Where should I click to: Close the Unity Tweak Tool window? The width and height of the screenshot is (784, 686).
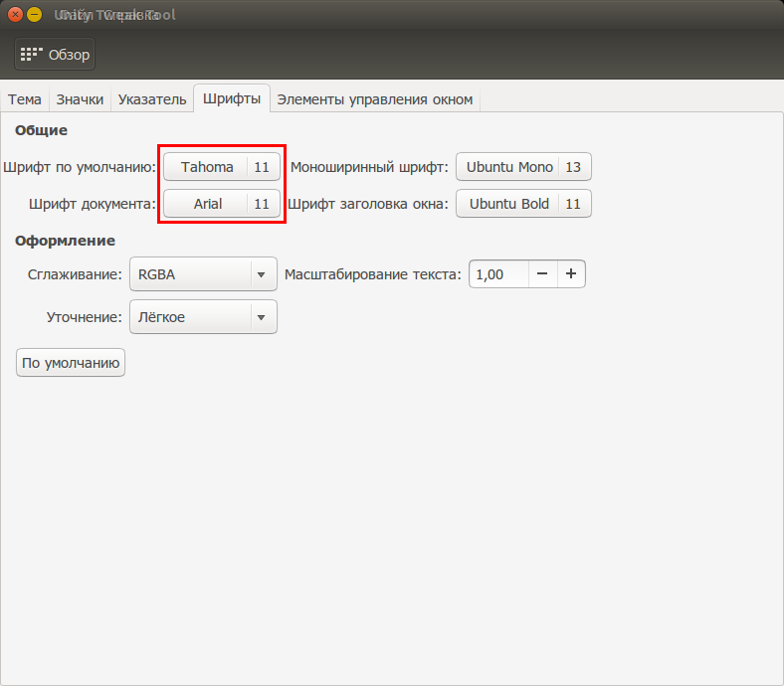coord(16,15)
